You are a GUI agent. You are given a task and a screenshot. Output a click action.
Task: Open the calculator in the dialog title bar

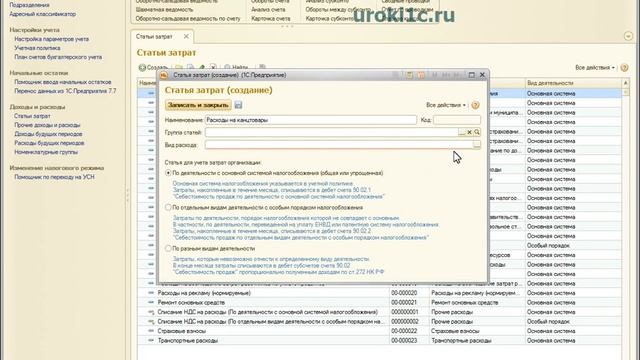click(409, 75)
